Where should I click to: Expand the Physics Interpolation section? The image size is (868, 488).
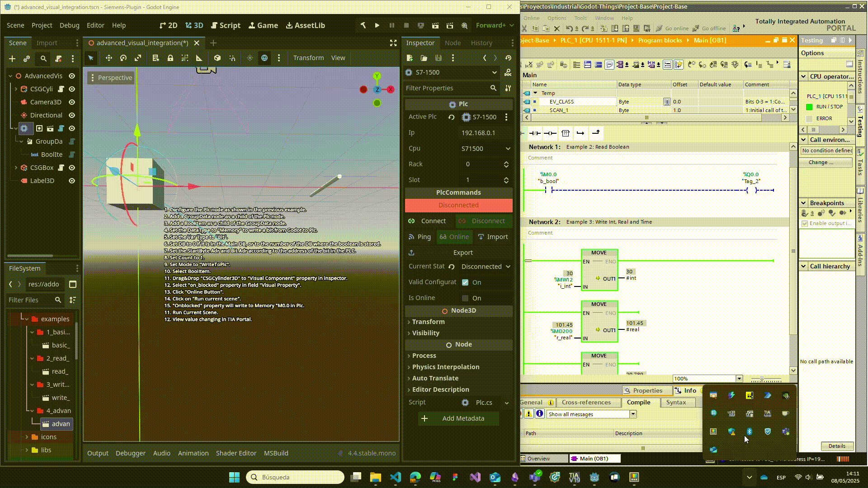coord(445,367)
